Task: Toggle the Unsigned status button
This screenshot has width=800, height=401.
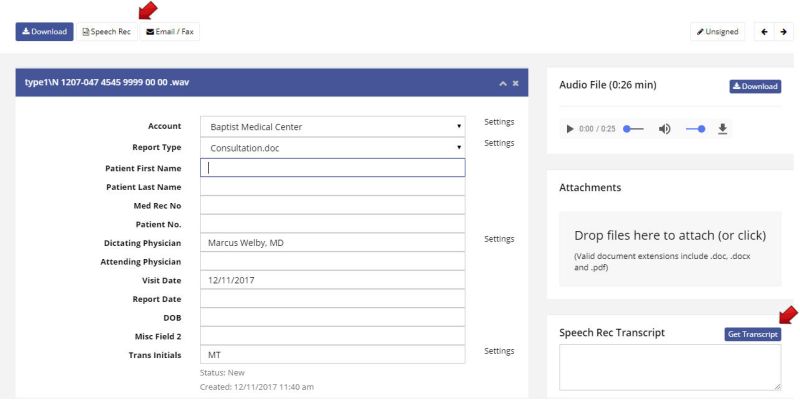Action: point(719,32)
